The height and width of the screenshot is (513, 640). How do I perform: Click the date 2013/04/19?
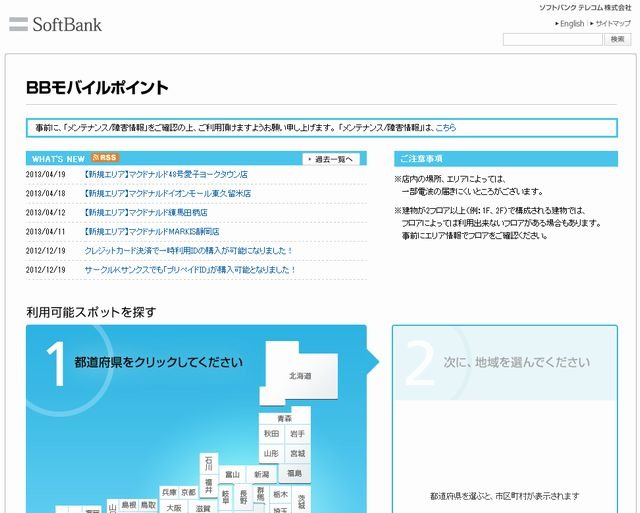pos(45,174)
